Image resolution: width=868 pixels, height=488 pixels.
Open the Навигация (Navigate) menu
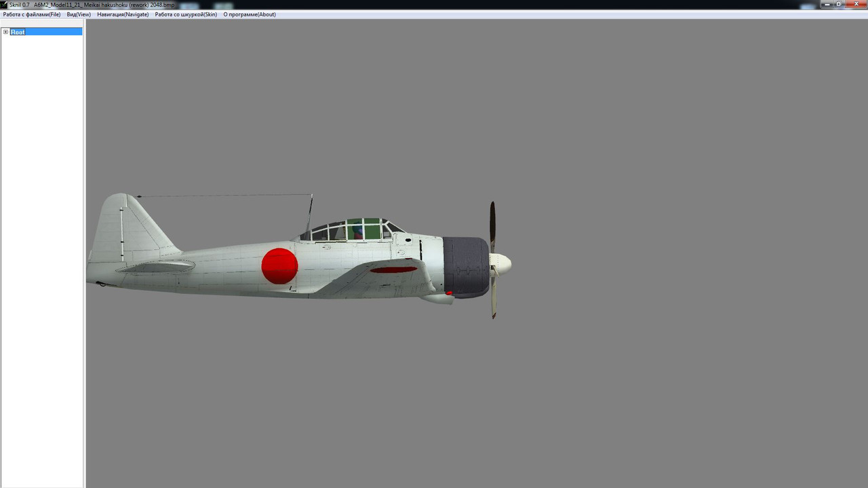(x=123, y=14)
